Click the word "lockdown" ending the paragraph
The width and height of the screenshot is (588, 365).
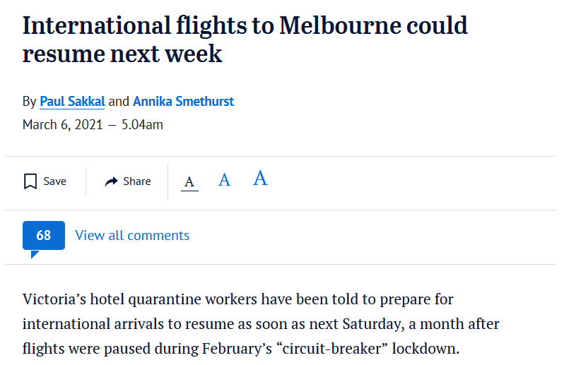425,349
